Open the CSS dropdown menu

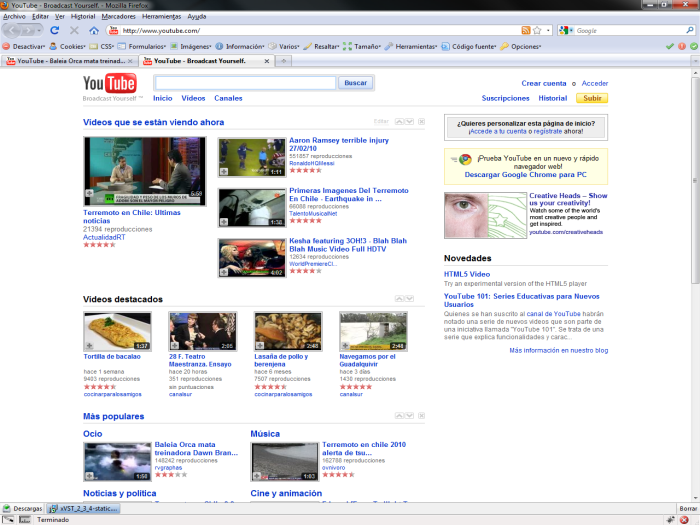click(102, 46)
